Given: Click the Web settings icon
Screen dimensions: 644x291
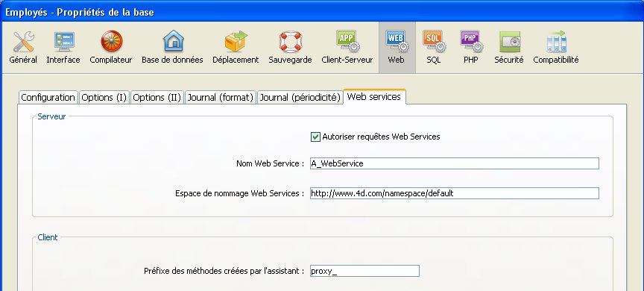Looking at the screenshot, I should point(397,41).
